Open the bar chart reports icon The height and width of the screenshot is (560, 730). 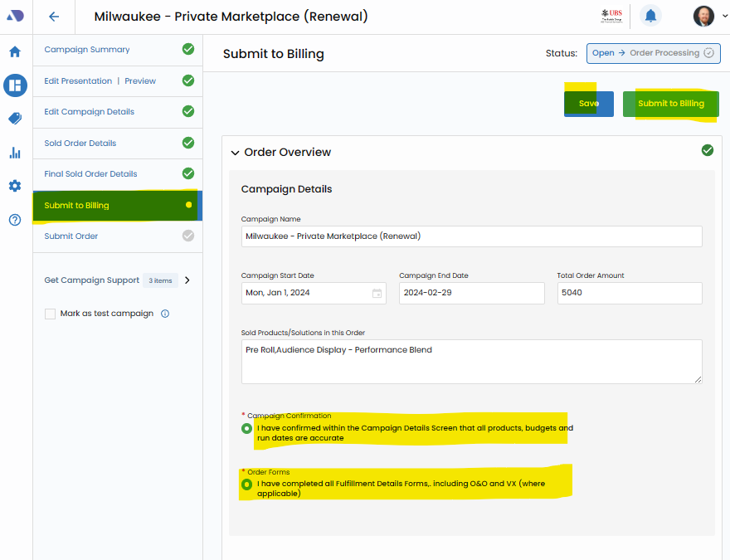pyautogui.click(x=15, y=153)
